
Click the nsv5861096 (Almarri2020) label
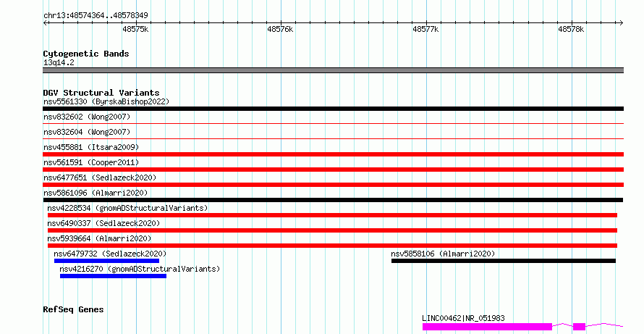click(96, 193)
